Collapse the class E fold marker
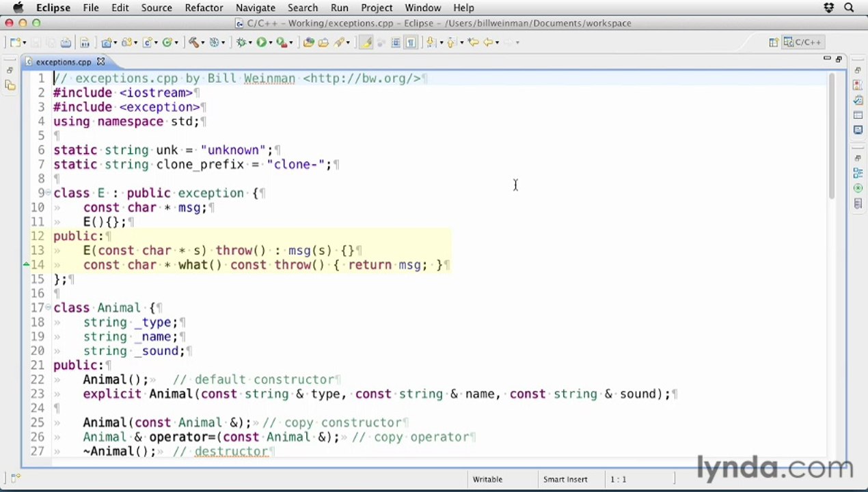Image resolution: width=868 pixels, height=492 pixels. tap(48, 193)
